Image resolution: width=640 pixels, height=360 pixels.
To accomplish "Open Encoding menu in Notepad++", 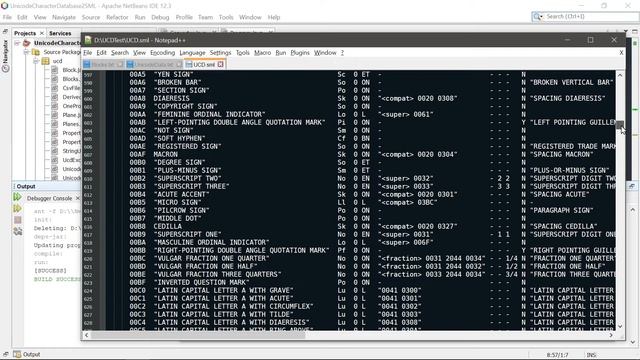I will pyautogui.click(x=162, y=53).
